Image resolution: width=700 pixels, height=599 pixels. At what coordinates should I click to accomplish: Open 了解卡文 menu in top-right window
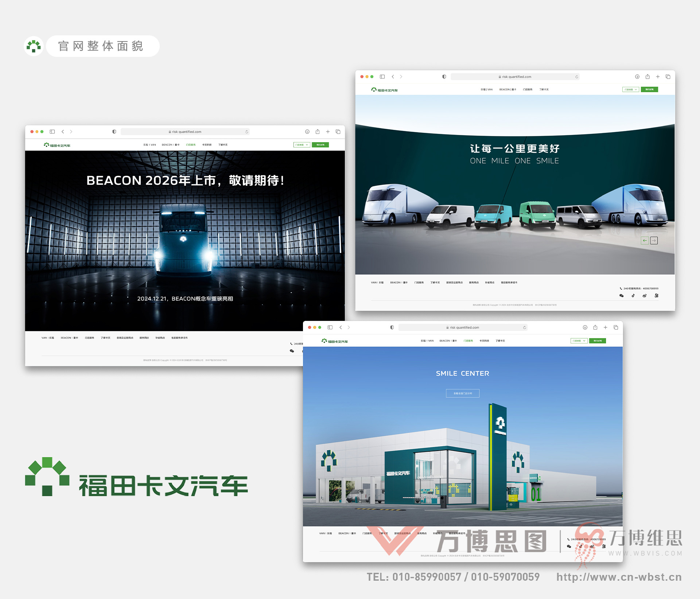544,89
